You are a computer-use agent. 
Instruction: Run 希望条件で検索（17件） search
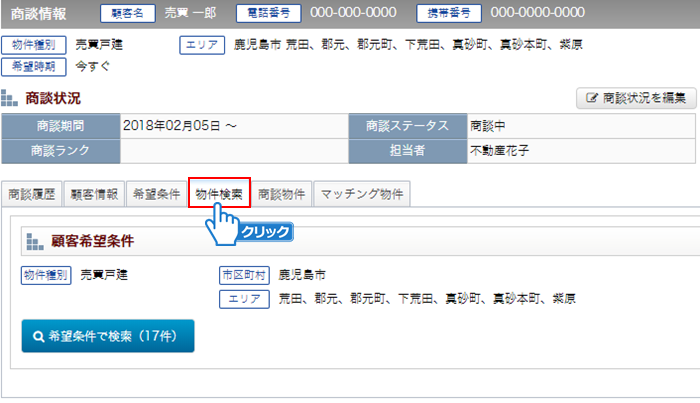108,337
